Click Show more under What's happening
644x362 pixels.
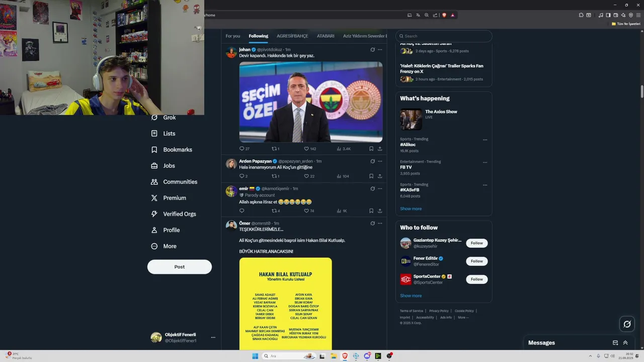(x=411, y=209)
